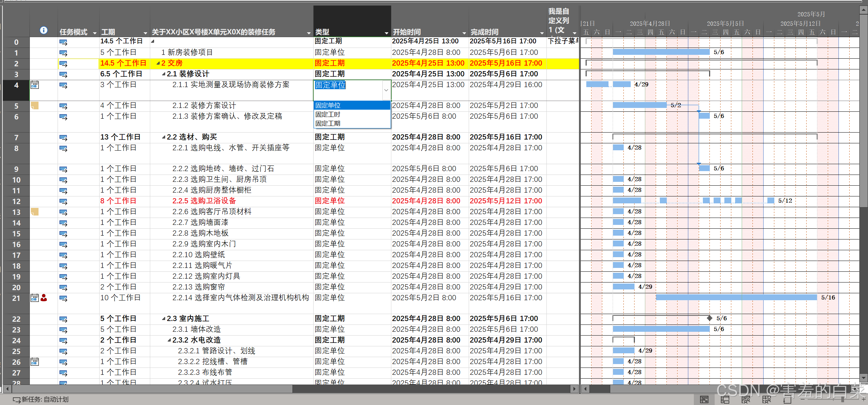Click the 新任务: 自动计划 status bar button
The image size is (868, 405).
pyautogui.click(x=41, y=399)
